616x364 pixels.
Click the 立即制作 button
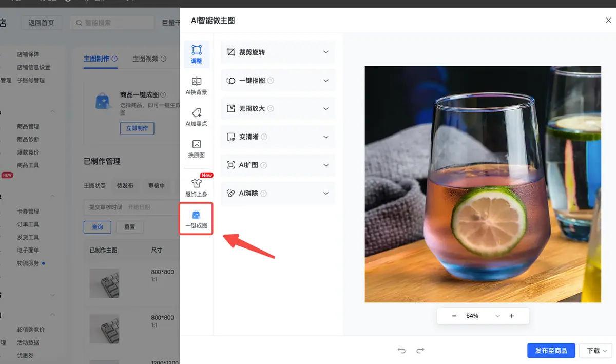point(137,128)
